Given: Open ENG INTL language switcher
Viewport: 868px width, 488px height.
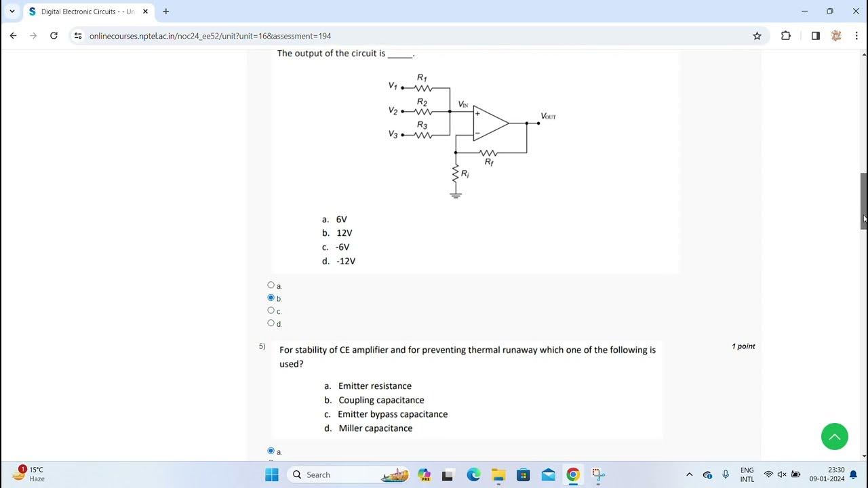Looking at the screenshot, I should pos(747,474).
